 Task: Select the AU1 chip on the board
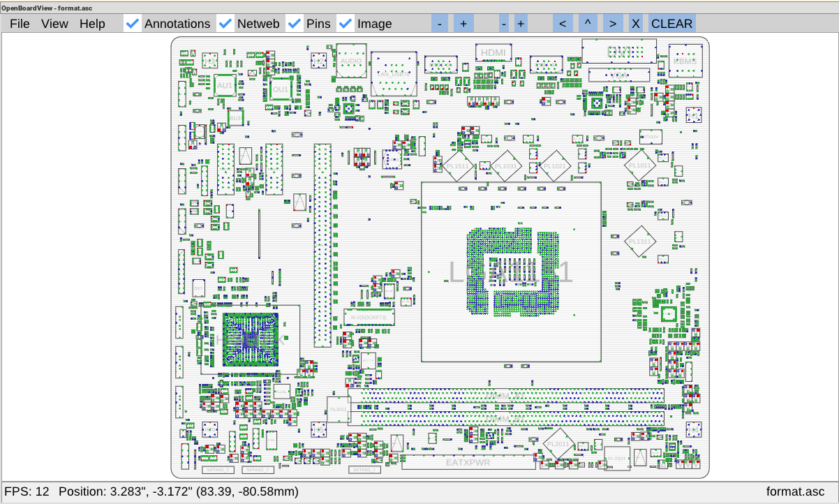pyautogui.click(x=224, y=85)
